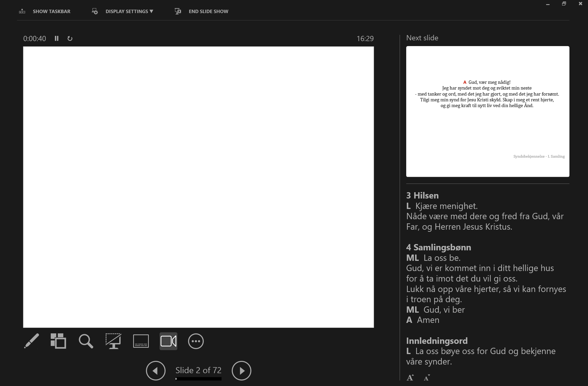The width and height of the screenshot is (588, 386).
Task: Click the '3 Hilsen' notes heading
Action: 422,196
